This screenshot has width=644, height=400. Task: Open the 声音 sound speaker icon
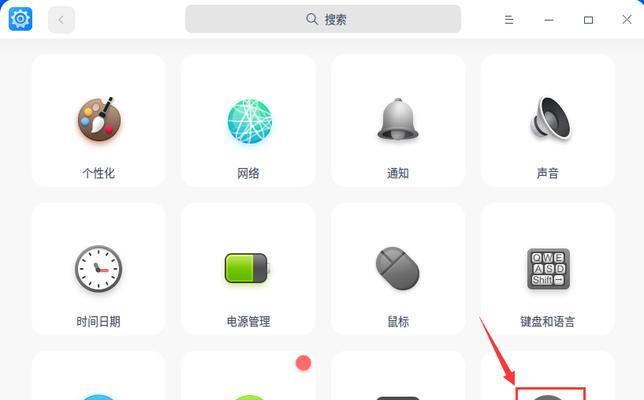click(x=550, y=118)
